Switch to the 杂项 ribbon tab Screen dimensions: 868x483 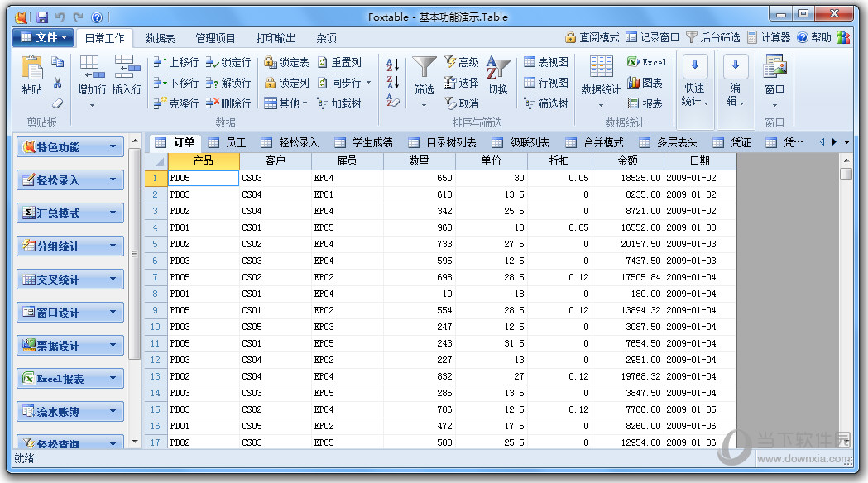coord(327,37)
